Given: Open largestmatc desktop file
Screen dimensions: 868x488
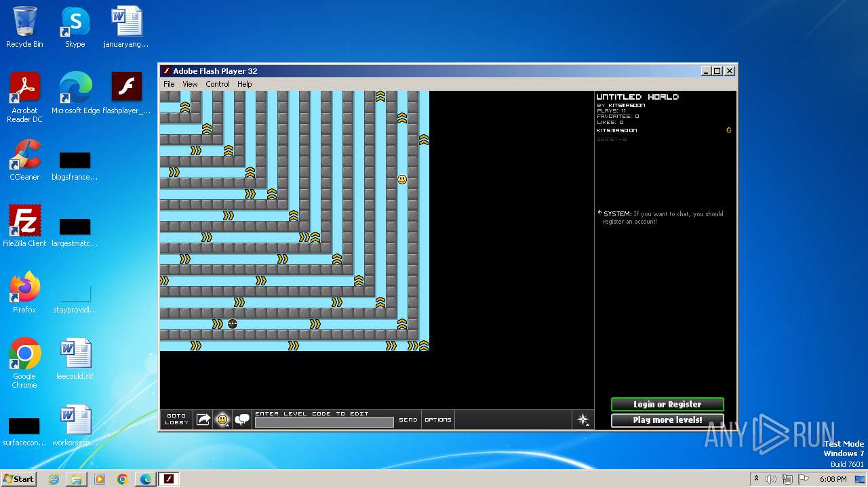Looking at the screenshot, I should point(75,233).
